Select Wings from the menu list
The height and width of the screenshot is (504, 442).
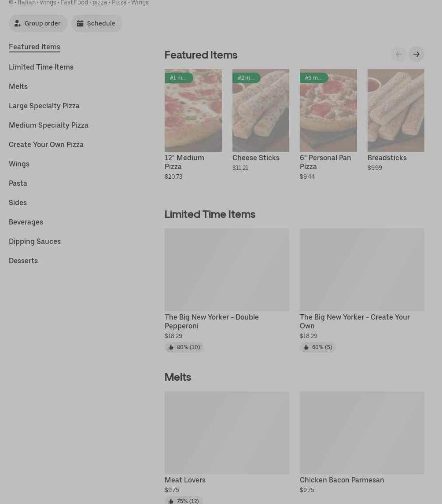(19, 164)
